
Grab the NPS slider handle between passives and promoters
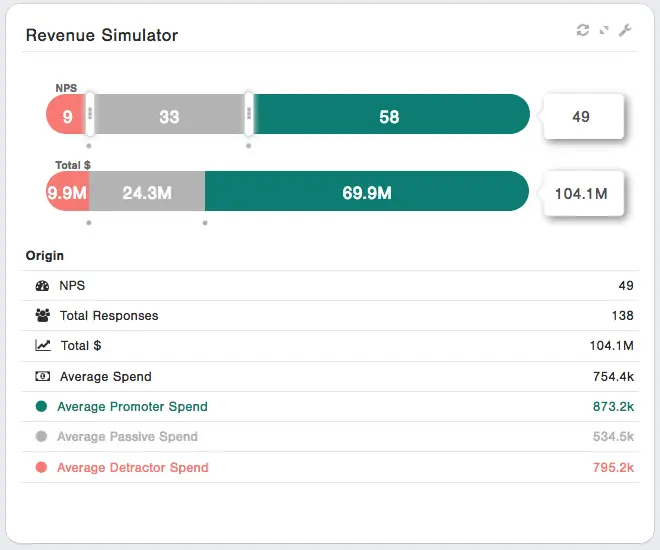point(248,115)
